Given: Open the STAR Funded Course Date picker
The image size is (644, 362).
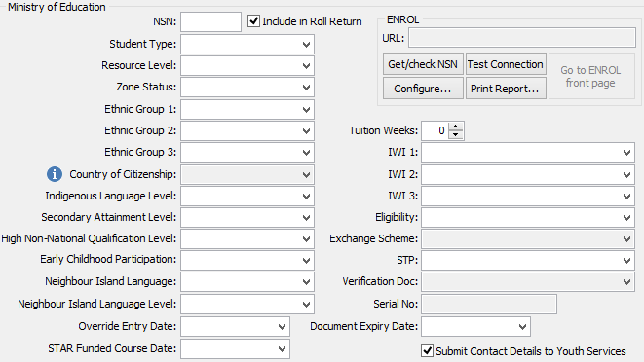Looking at the screenshot, I should [x=235, y=349].
